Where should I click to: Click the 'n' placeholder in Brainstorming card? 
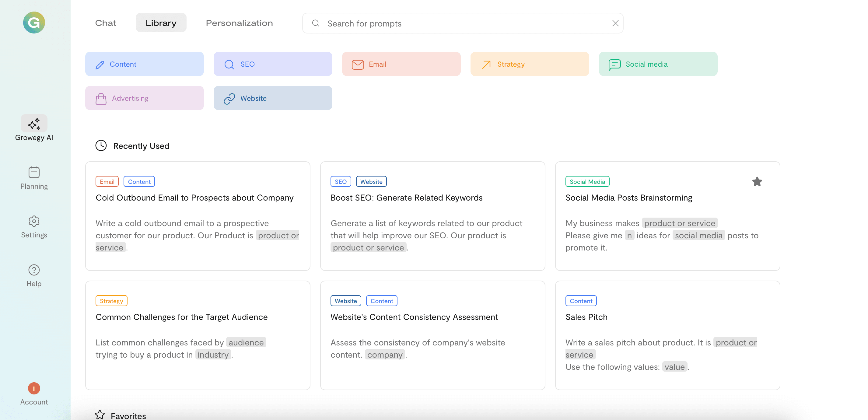[629, 235]
